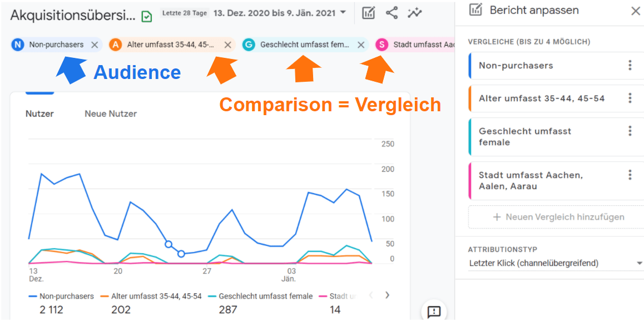Open Insights with the sparkline icon
Image resolution: width=644 pixels, height=326 pixels.
tap(414, 12)
